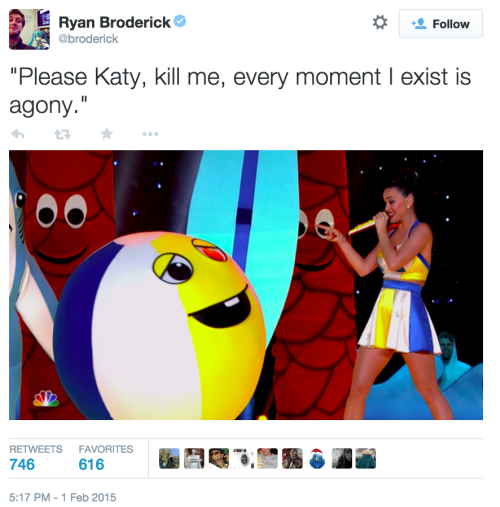Favorite the tweet with the star icon
500x507 pixels.
point(107,134)
